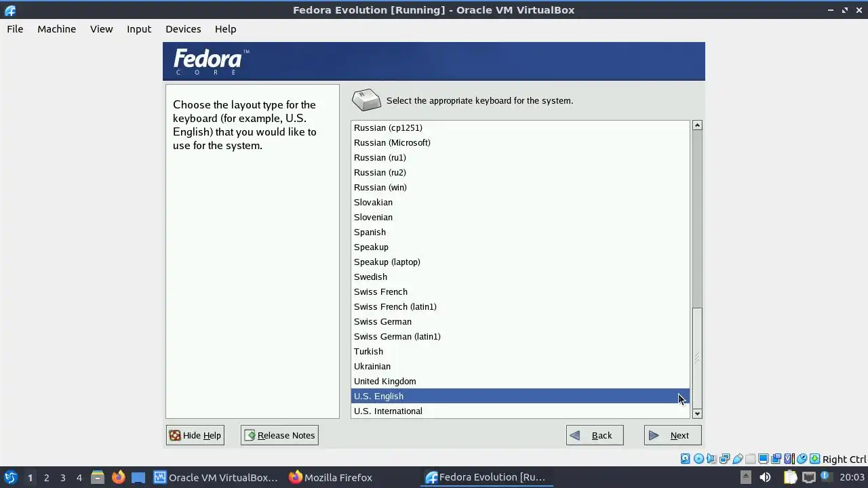The image size is (868, 488).
Task: Select Russian (win) keyboard layout
Action: point(520,187)
